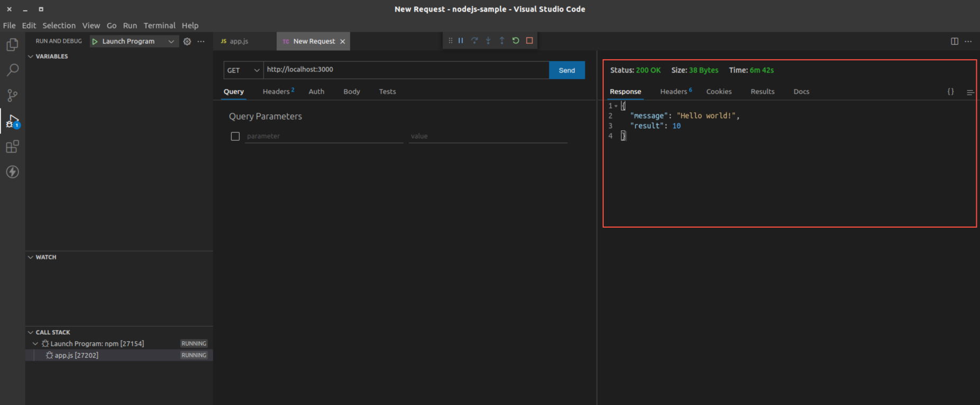This screenshot has width=980, height=405.
Task: Select the Response tab
Action: (x=625, y=92)
